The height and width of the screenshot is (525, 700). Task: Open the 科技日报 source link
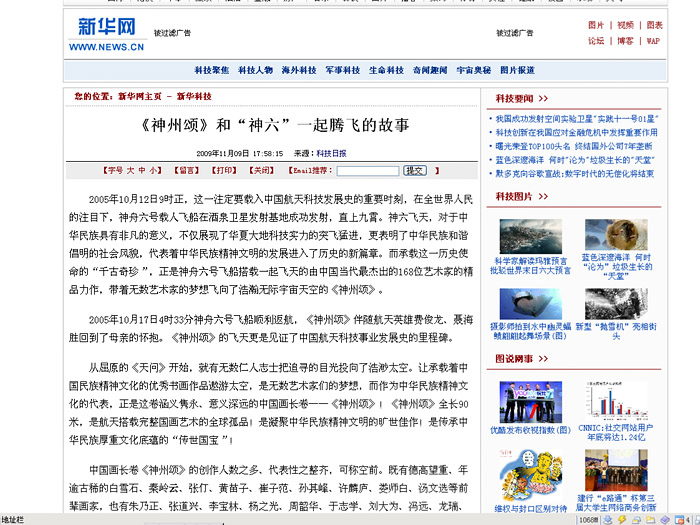click(x=331, y=154)
